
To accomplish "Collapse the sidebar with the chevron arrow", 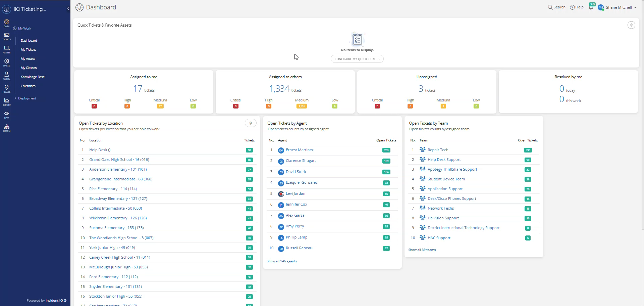I will pos(68,9).
